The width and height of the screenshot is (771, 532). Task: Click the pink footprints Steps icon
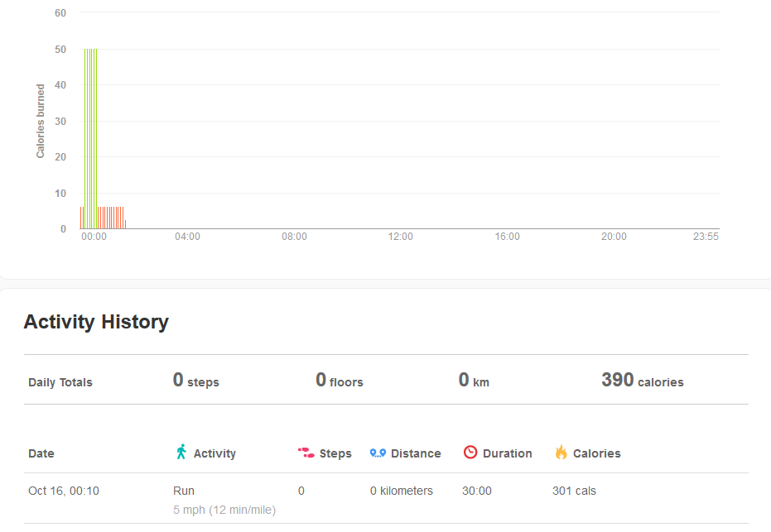(x=306, y=453)
